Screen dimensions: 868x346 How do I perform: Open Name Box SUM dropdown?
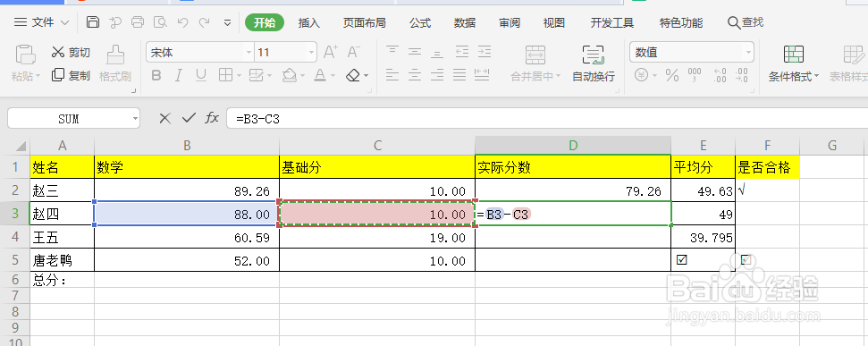(x=135, y=119)
